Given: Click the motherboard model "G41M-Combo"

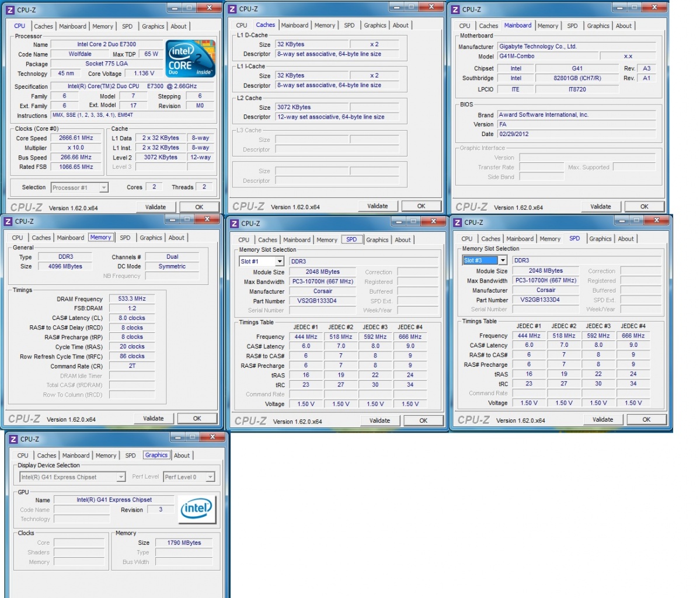Looking at the screenshot, I should click(x=548, y=56).
